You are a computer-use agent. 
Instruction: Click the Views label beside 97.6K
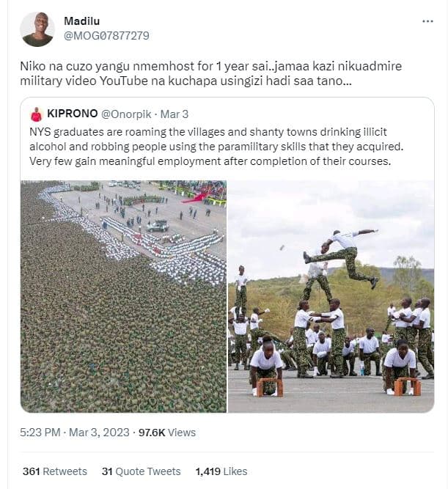(182, 433)
